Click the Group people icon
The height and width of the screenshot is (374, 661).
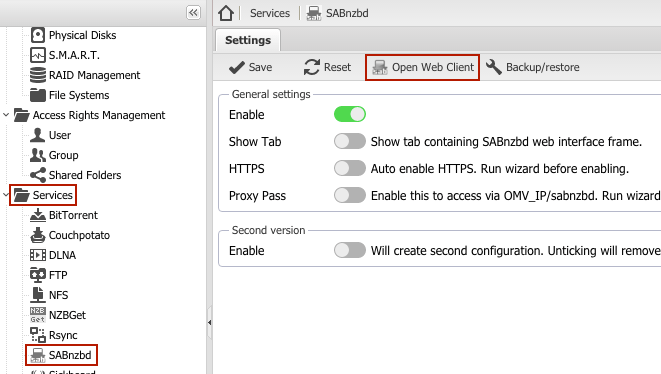pyautogui.click(x=38, y=155)
